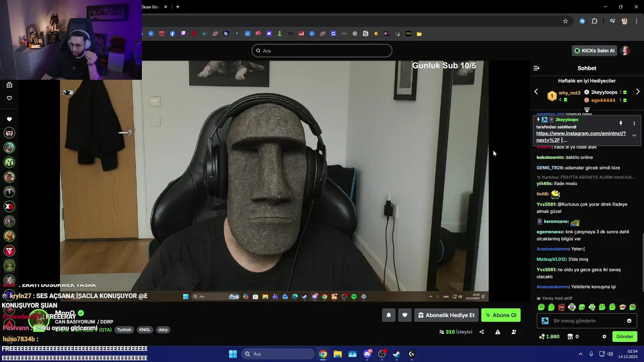Click the (GTA) category link
The image size is (644, 362).
[x=105, y=330]
